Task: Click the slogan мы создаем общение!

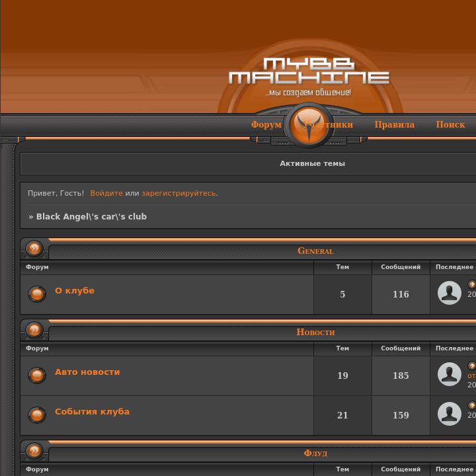Action: click(x=308, y=93)
